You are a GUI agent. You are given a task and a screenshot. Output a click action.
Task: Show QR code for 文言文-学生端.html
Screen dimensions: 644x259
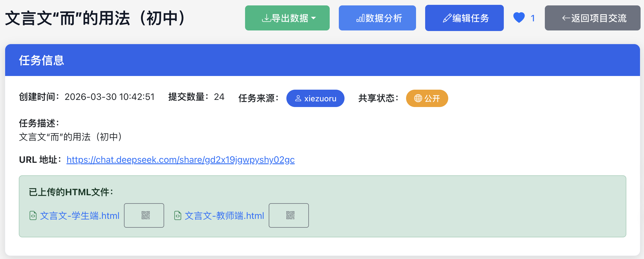pos(144,215)
